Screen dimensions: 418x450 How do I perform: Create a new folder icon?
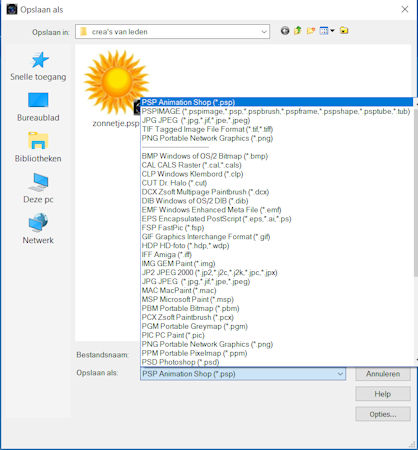[311, 31]
